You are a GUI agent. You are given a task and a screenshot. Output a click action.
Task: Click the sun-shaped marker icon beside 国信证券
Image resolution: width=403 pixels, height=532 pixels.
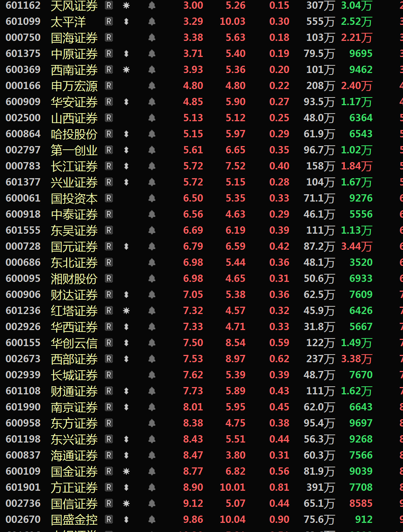(x=126, y=504)
